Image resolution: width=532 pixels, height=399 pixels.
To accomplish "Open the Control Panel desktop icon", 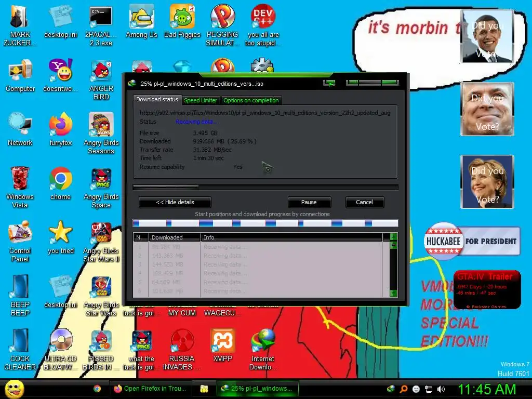I will coord(20,242).
